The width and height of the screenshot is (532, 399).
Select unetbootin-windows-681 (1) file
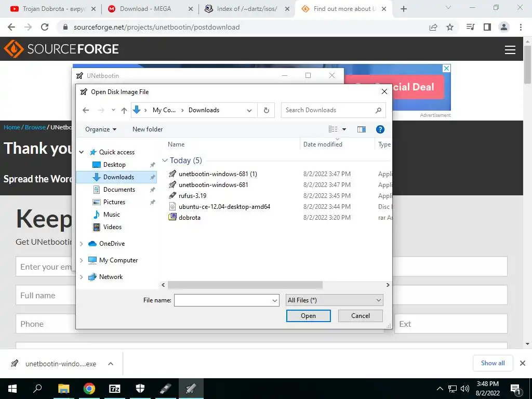click(x=218, y=174)
